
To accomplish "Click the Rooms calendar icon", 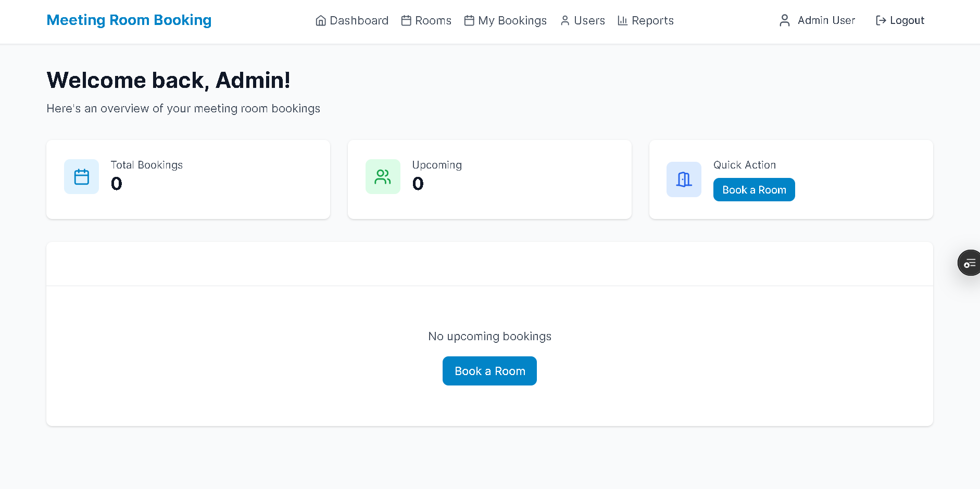I will click(x=406, y=21).
